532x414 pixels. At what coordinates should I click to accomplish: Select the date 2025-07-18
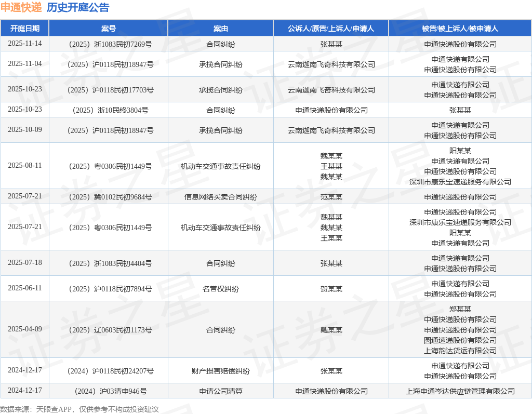[25, 263]
